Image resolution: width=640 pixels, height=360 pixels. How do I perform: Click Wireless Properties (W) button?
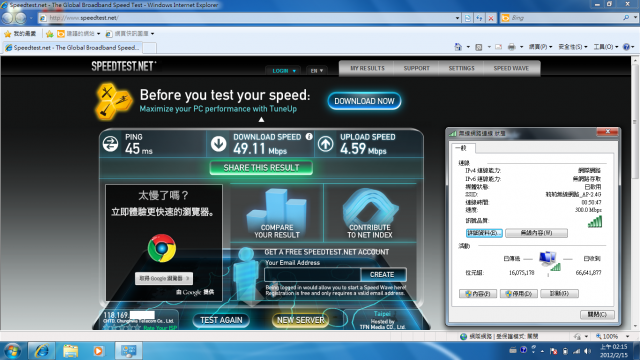coord(536,233)
